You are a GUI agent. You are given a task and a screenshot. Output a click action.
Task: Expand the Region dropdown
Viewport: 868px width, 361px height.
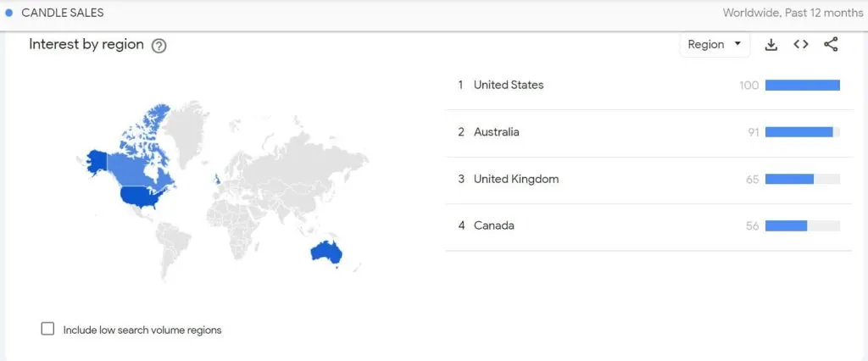pos(715,44)
